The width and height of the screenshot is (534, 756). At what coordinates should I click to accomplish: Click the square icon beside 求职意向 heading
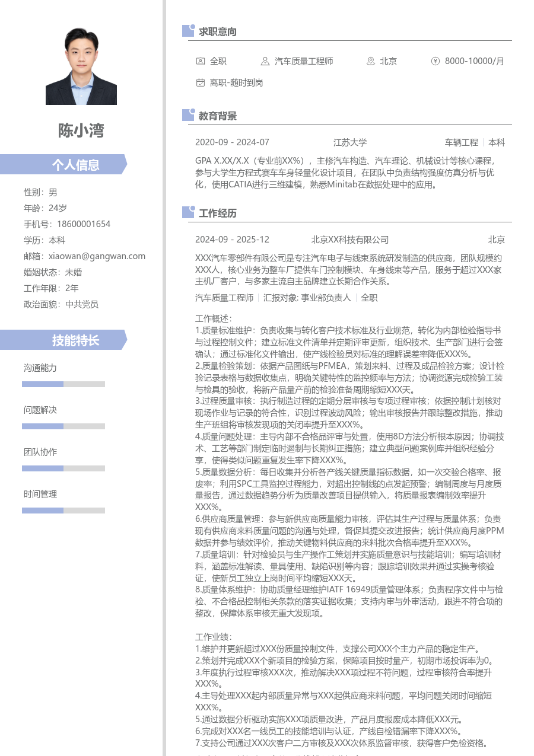pos(189,31)
